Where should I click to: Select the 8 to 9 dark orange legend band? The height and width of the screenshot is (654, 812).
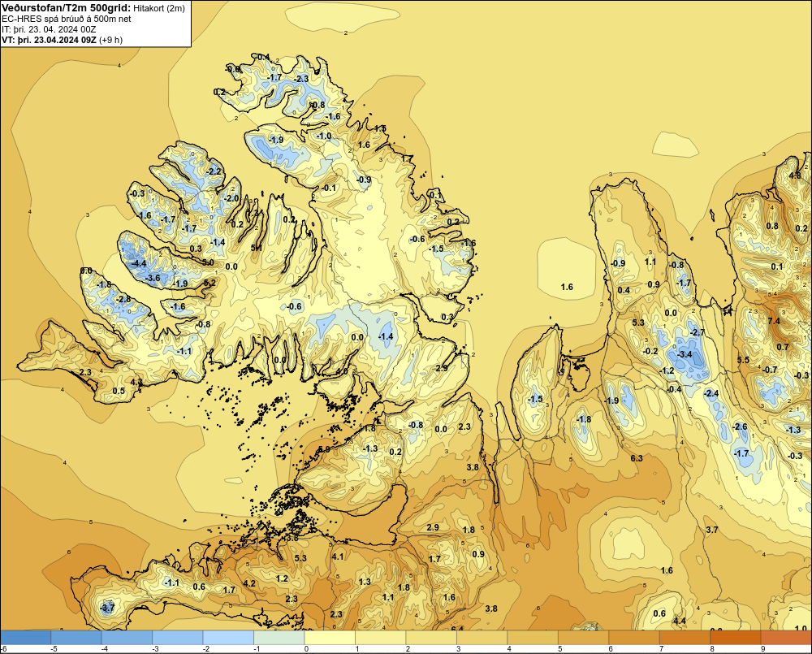(x=736, y=638)
